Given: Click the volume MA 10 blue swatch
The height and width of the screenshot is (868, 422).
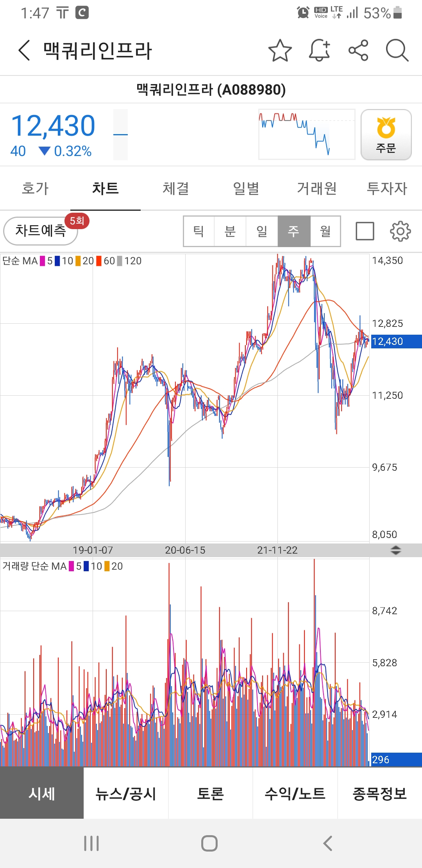Looking at the screenshot, I should coord(86,566).
